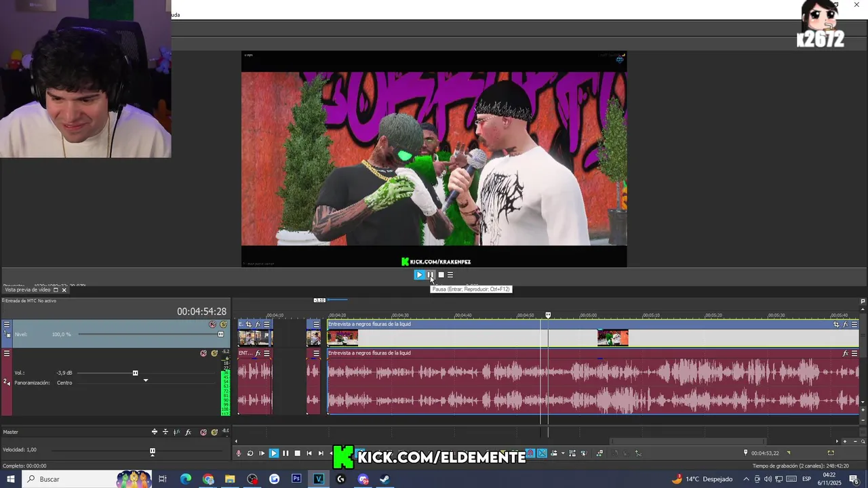868x488 pixels.
Task: Pause playback in the timeline transport
Action: click(x=285, y=453)
